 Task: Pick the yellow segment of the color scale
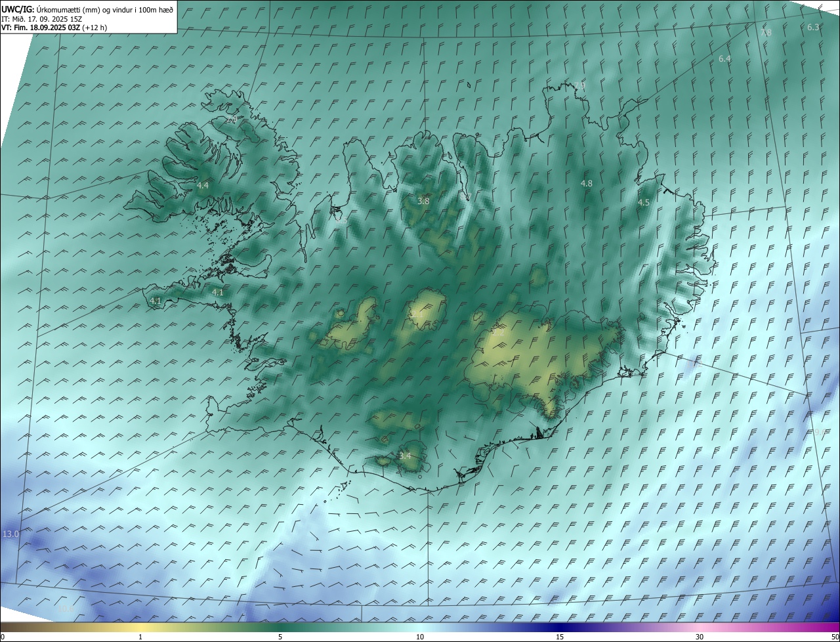pyautogui.click(x=140, y=627)
